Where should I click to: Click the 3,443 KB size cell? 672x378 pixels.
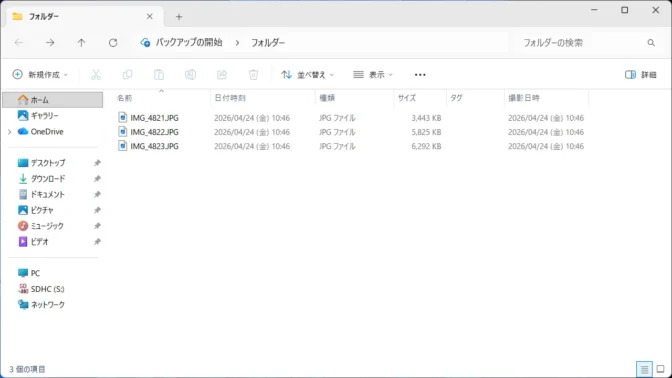(426, 118)
